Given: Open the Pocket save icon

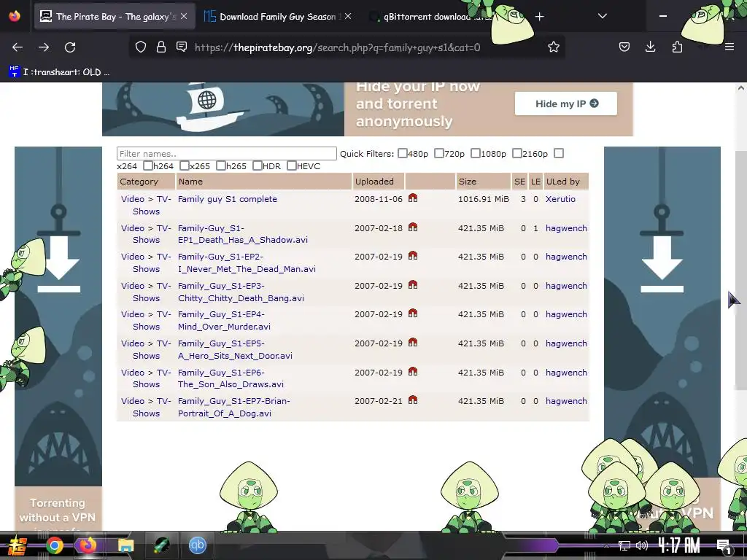Looking at the screenshot, I should point(624,47).
